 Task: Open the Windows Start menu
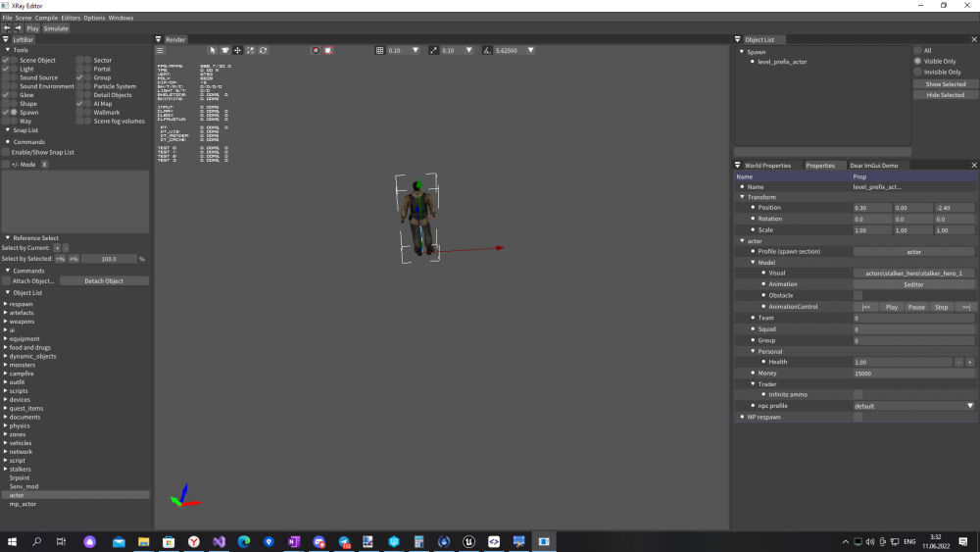pyautogui.click(x=12, y=541)
